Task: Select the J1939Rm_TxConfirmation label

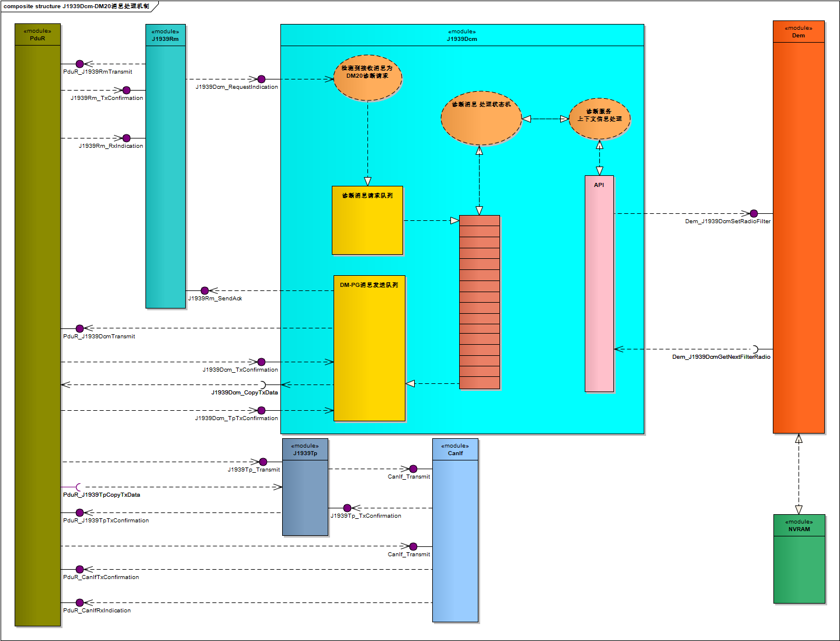Action: click(107, 98)
